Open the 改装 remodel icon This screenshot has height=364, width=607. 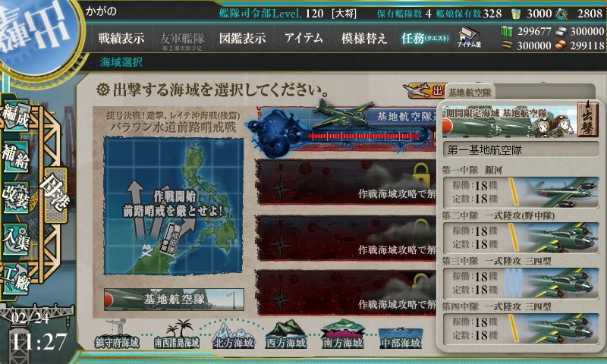[16, 197]
